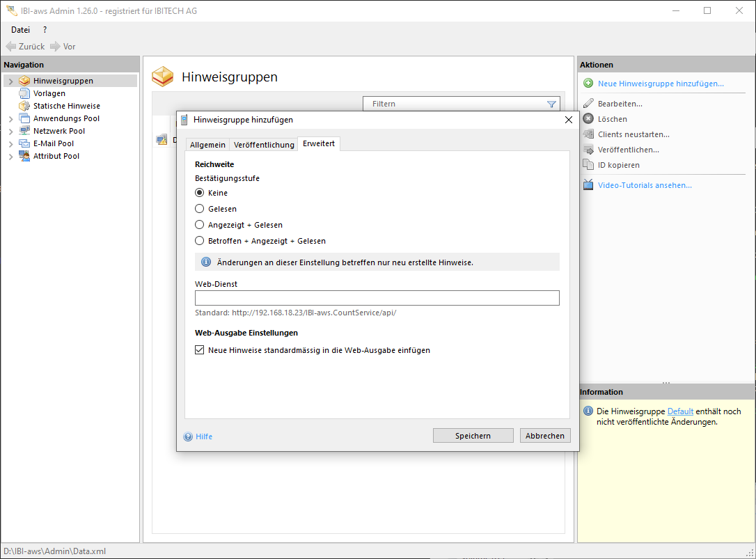The width and height of the screenshot is (756, 559).
Task: Expand the Anwendungs Pool tree node
Action: tap(10, 119)
